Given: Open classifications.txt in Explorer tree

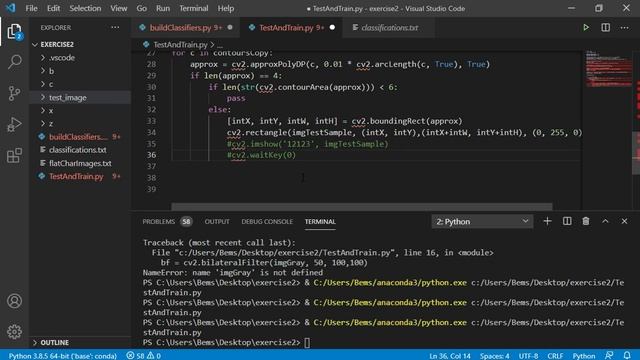Looking at the screenshot, I should [80, 150].
